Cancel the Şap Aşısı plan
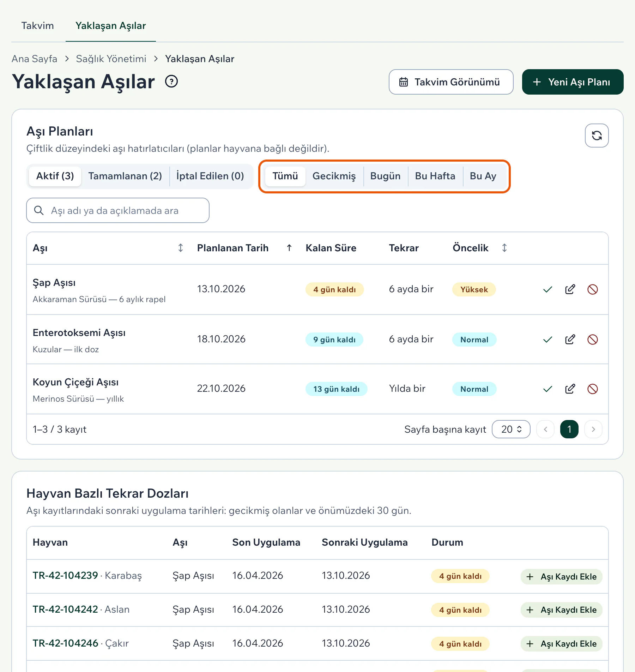 pos(593,289)
